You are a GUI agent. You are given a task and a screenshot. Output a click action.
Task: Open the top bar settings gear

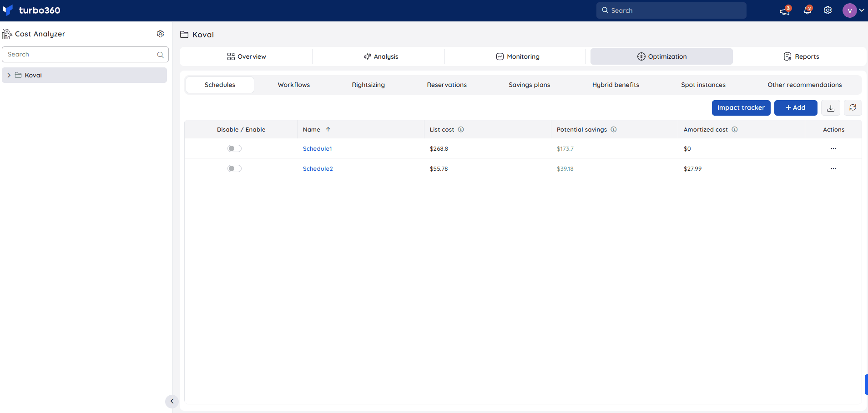point(828,10)
